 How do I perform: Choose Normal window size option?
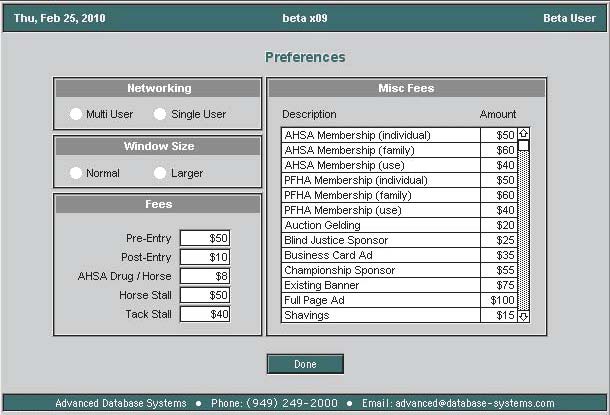(x=75, y=173)
